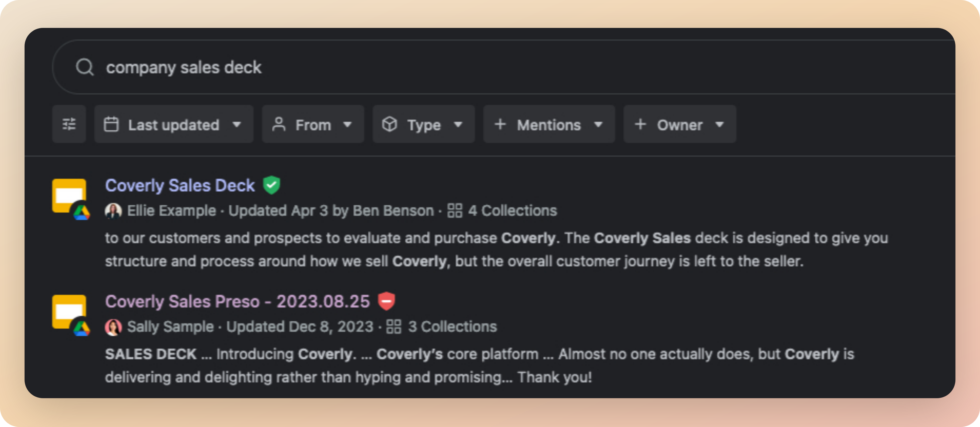This screenshot has width=980, height=427.
Task: Click the green verified shield badge
Action: click(x=272, y=185)
